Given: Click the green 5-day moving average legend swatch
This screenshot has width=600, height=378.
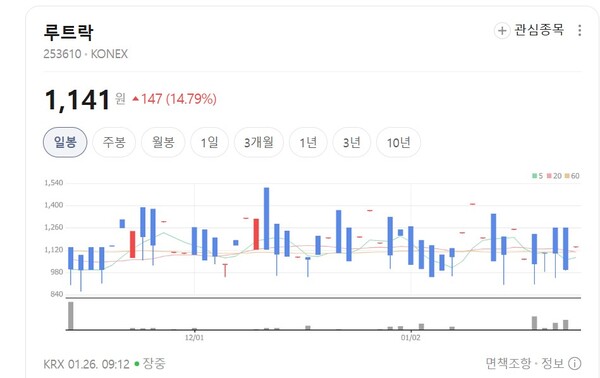Looking at the screenshot, I should point(534,176).
